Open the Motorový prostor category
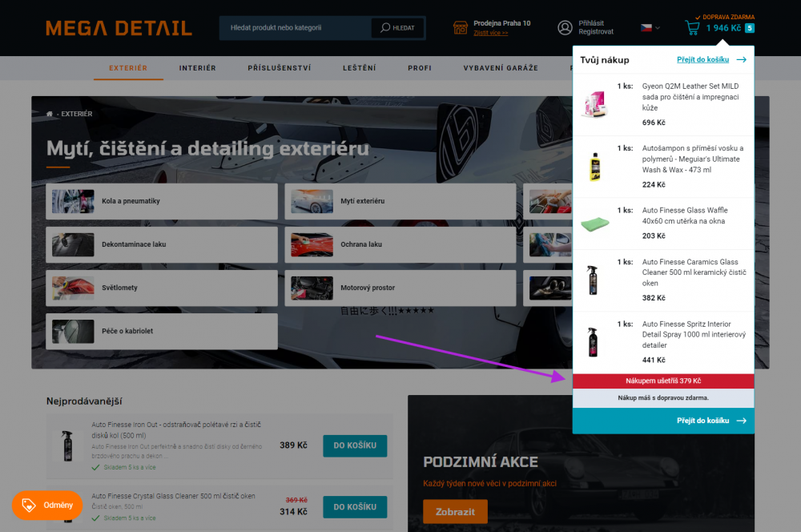Viewport: 801px width, 532px height. click(x=400, y=288)
